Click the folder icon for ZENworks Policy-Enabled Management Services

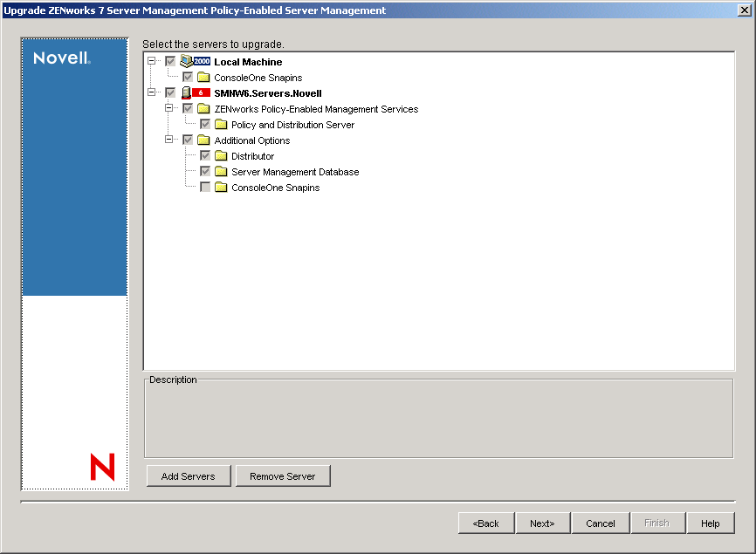tap(204, 108)
